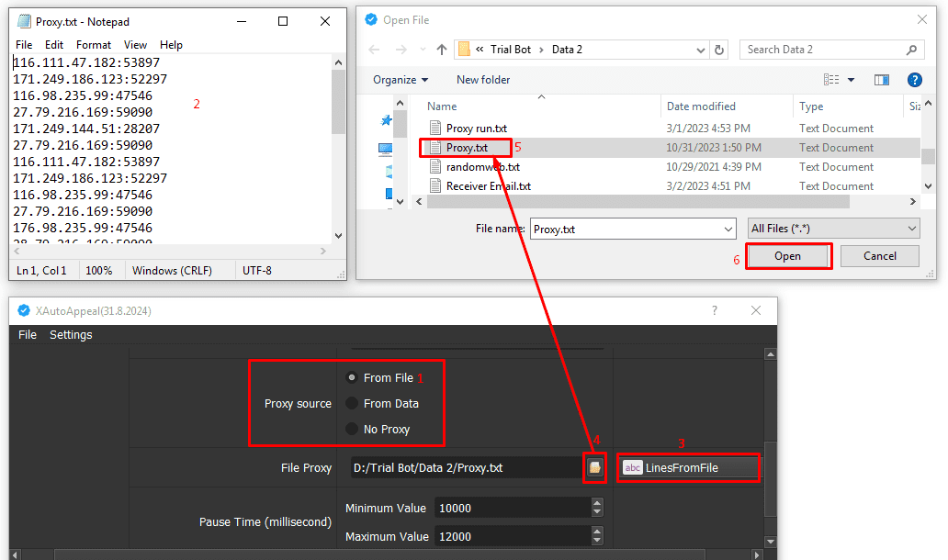Click the Search Data 2 field
The image size is (948, 560).
point(822,50)
